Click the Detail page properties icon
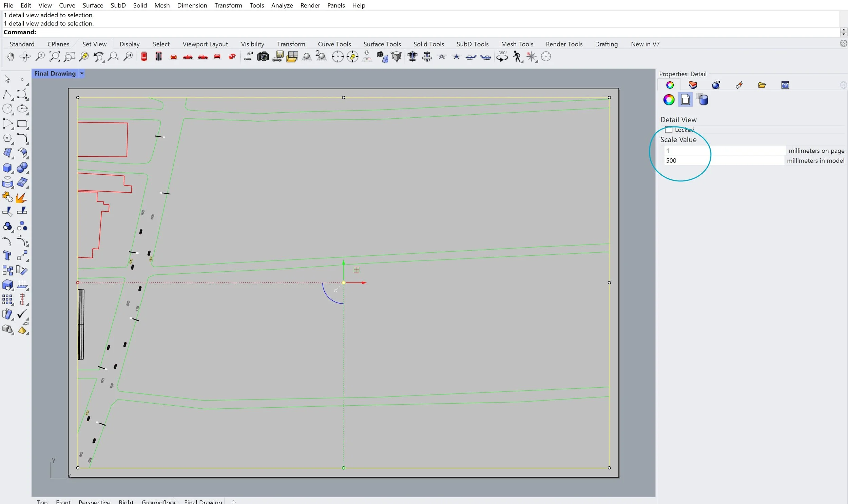Viewport: 848px width, 504px height. [x=685, y=100]
